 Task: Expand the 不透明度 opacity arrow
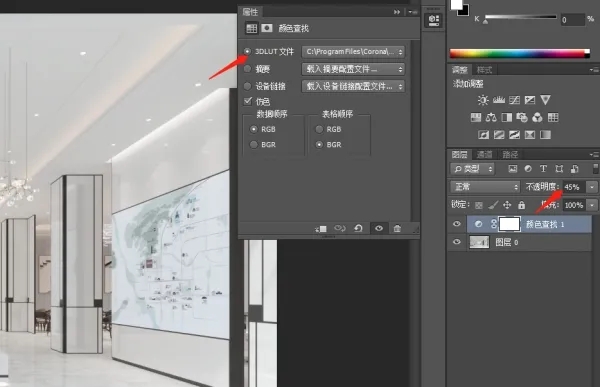point(592,187)
